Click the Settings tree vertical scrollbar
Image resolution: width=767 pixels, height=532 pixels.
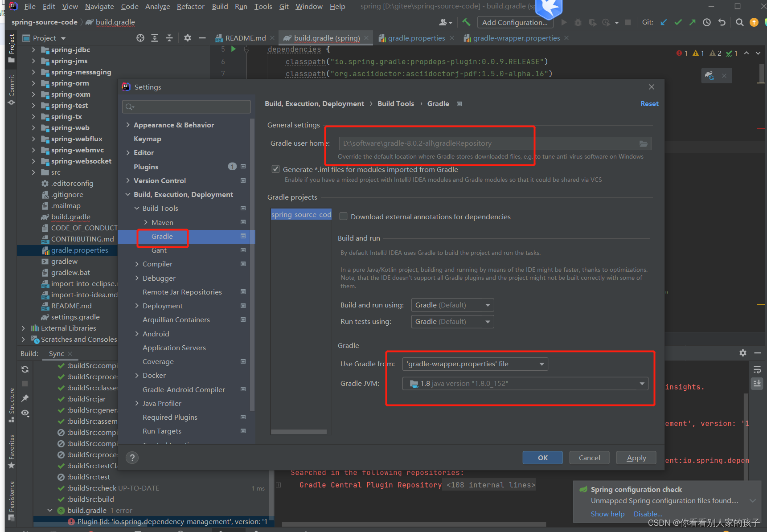click(x=252, y=265)
